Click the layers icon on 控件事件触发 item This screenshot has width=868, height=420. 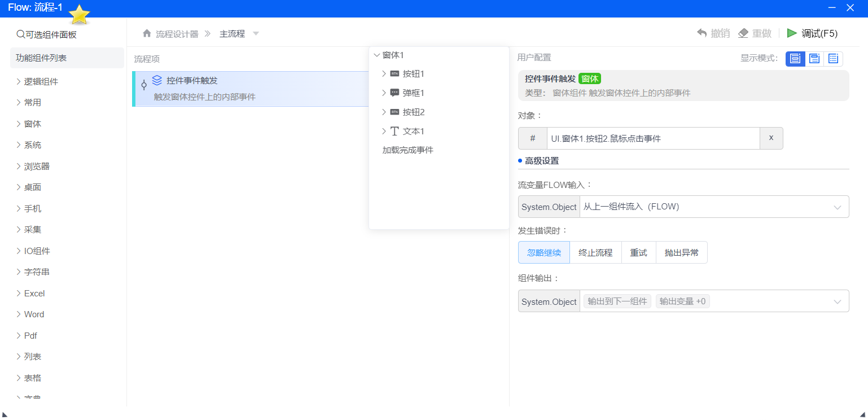157,80
